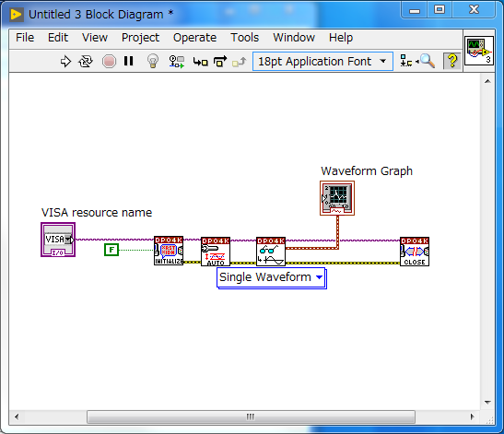Select the DPO4K Auto setup VI

216,252
